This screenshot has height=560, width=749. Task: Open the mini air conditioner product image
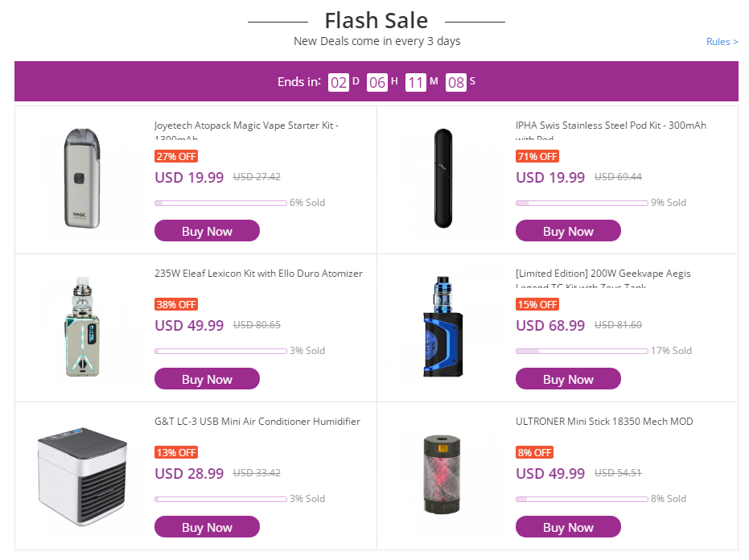tap(82, 476)
